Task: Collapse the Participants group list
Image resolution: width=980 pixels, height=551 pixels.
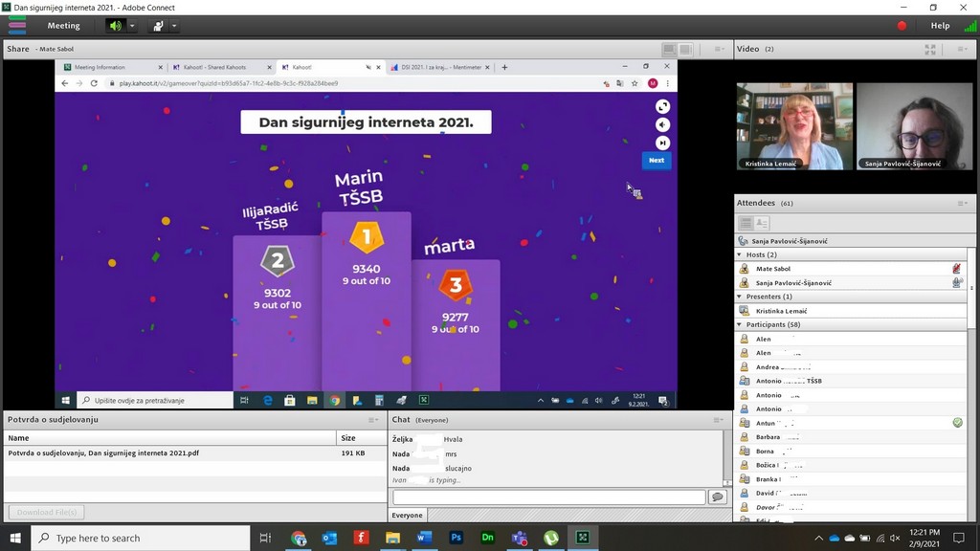Action: click(739, 324)
